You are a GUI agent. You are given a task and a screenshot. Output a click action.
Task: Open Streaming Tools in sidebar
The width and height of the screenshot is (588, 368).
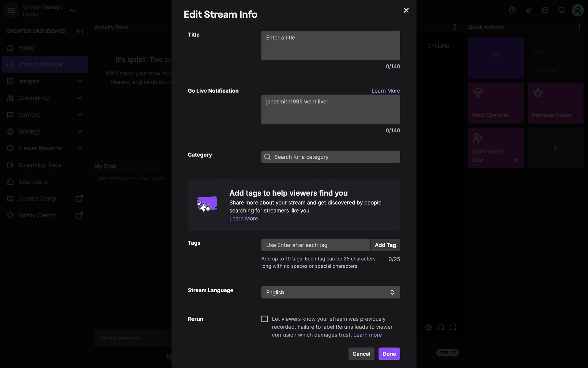coord(40,165)
